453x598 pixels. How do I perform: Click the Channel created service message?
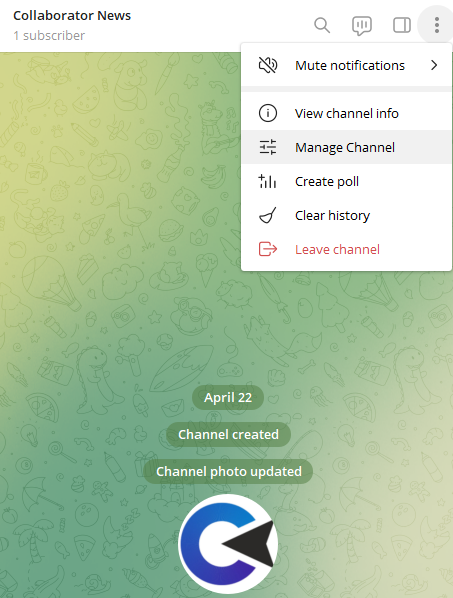tap(228, 434)
